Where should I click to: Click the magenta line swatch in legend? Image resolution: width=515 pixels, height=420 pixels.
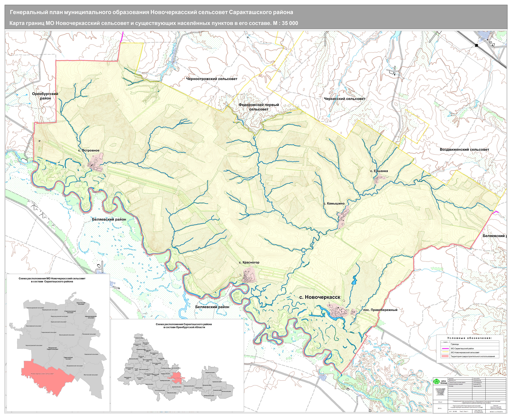pyautogui.click(x=445, y=349)
